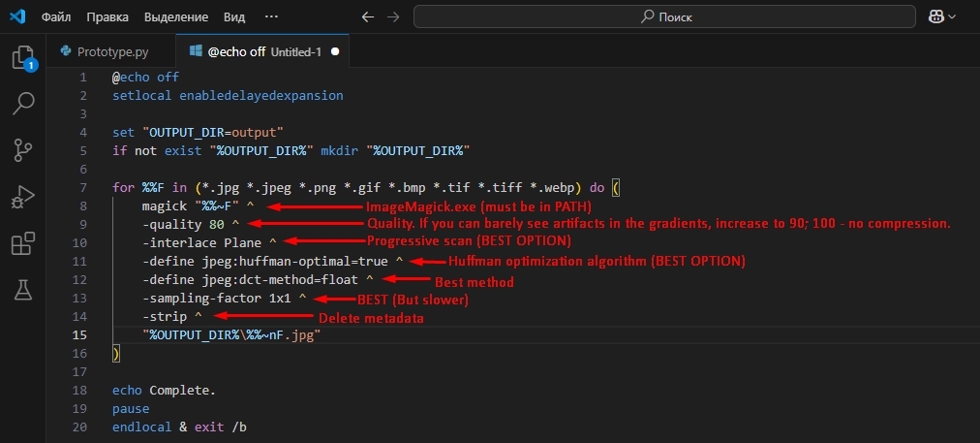Open the Search view in activity bar
The image size is (980, 443).
(23, 103)
